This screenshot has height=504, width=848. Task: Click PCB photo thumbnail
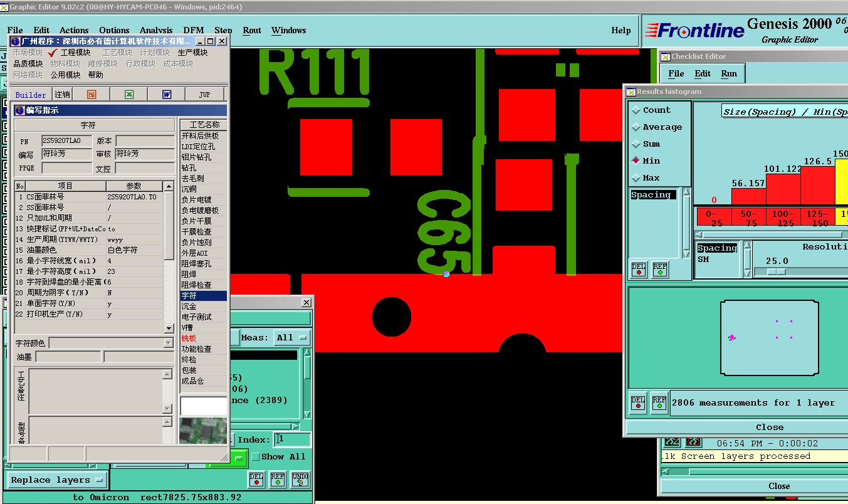click(x=203, y=431)
